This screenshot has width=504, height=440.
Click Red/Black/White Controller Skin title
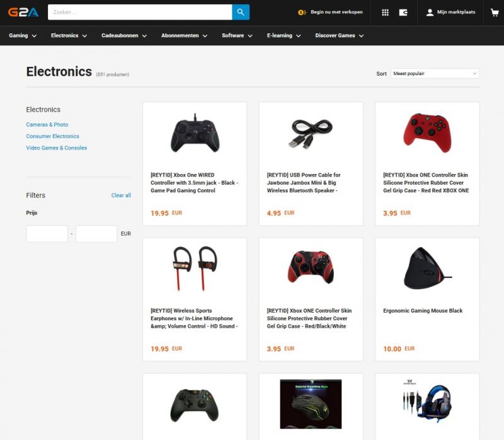(309, 318)
